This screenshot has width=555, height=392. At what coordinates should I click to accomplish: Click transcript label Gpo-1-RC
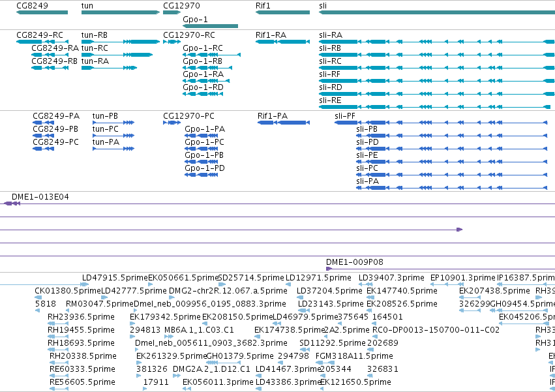(x=203, y=48)
